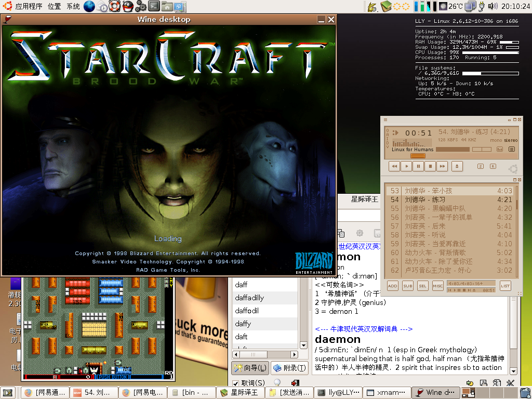Toggle shuffle (S) in the music player
This screenshot has height=399, width=532.
(481, 166)
